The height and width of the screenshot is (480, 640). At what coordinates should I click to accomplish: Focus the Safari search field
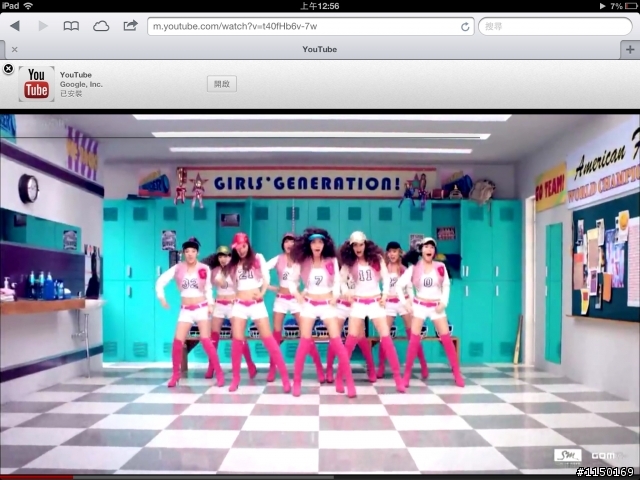[555, 27]
